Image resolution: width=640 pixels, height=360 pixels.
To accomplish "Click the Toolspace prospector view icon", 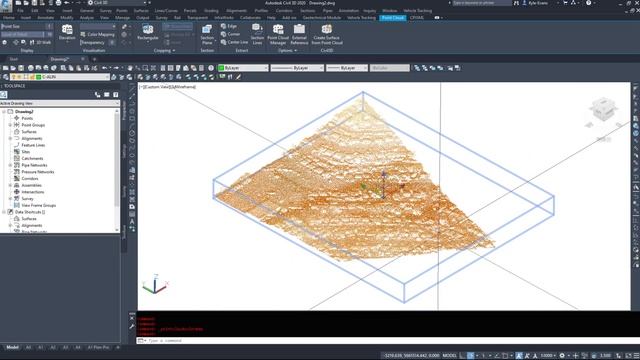I will point(4,95).
